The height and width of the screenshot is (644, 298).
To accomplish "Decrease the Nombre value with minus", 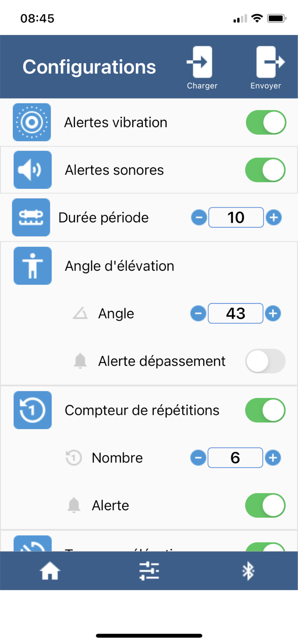I will pyautogui.click(x=198, y=457).
